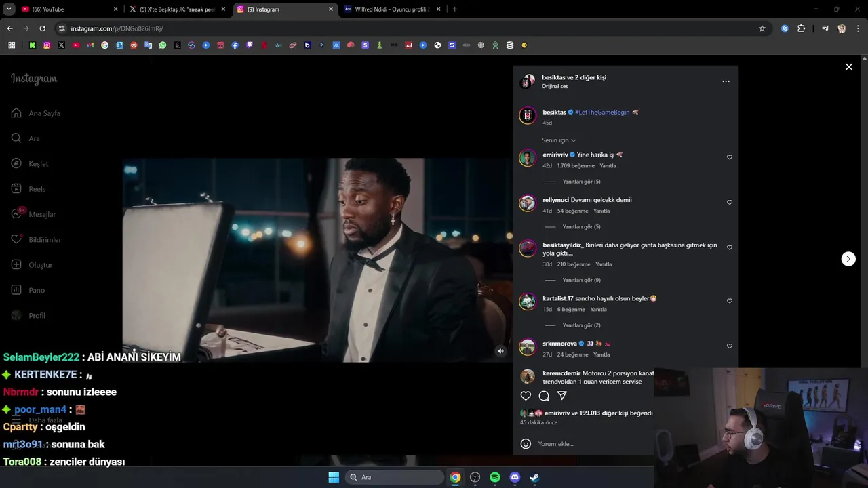Open Ana Sayfa in Instagram sidebar

(x=36, y=113)
